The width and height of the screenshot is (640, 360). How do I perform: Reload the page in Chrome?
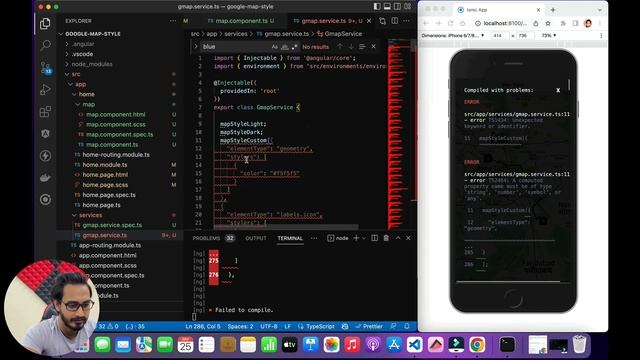(x=450, y=23)
